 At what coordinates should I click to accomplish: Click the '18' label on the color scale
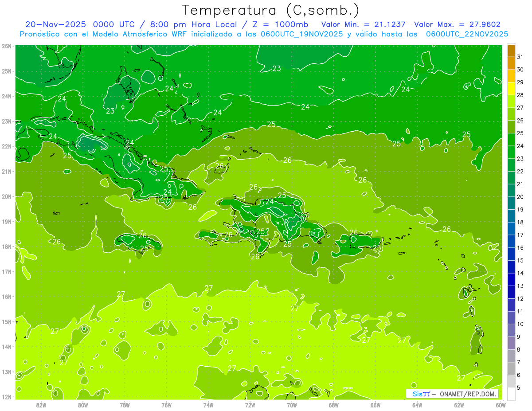click(x=520, y=222)
